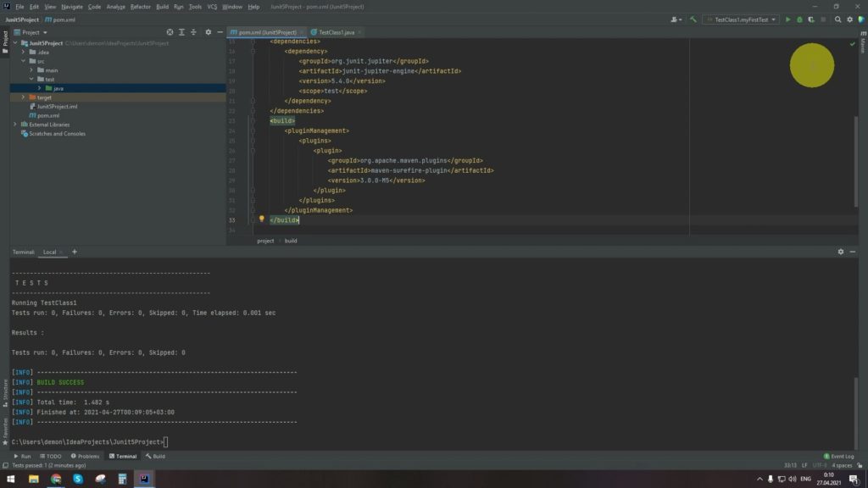Open the Build tool window
This screenshot has width=868, height=488.
click(x=156, y=457)
